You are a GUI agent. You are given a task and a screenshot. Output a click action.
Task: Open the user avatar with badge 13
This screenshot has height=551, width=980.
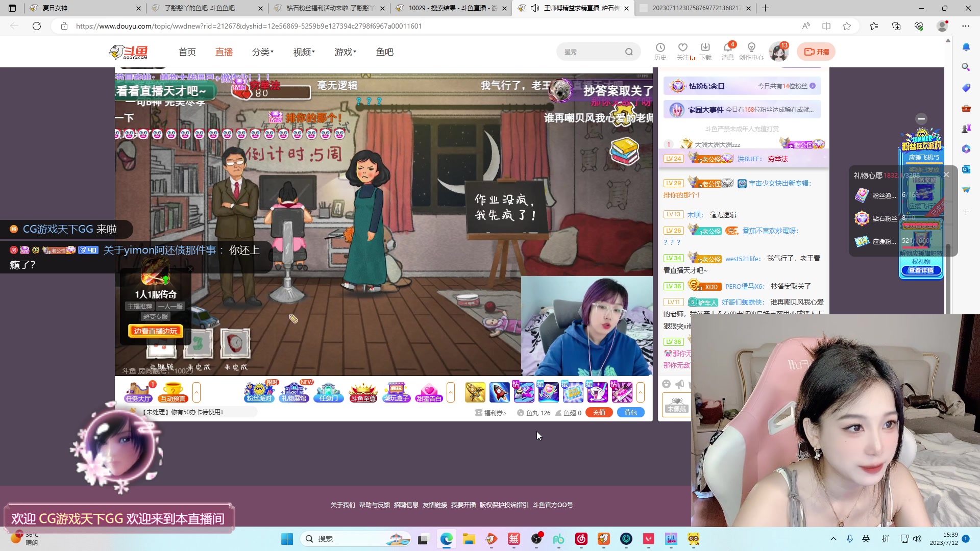[x=778, y=52]
